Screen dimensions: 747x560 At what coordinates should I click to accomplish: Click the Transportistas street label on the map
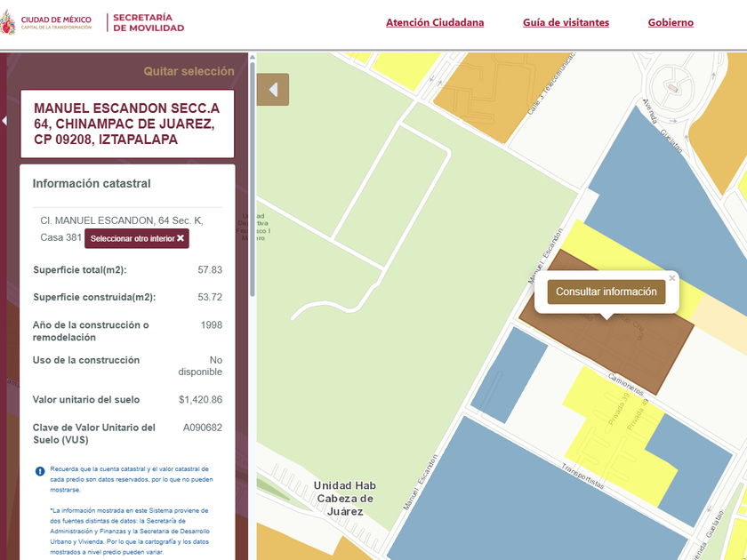pos(582,476)
